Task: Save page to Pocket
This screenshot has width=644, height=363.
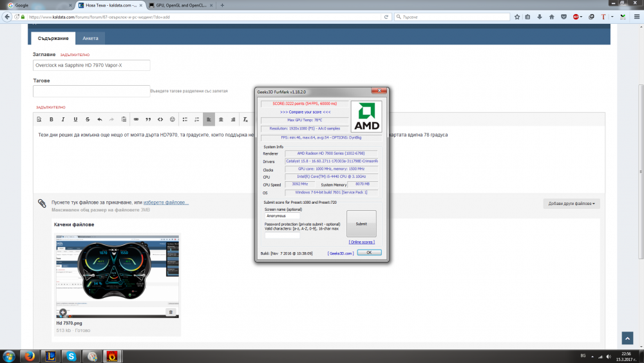Action: (563, 17)
